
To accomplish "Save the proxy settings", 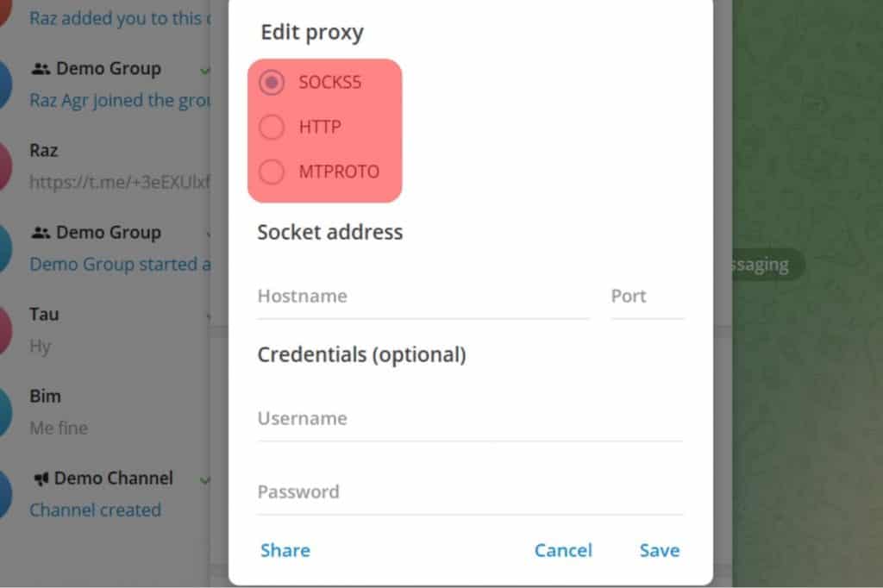I will pos(659,550).
